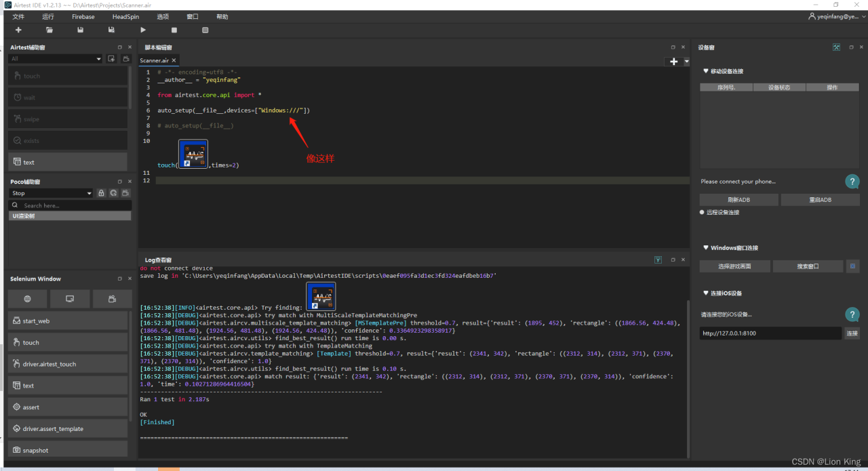The height and width of the screenshot is (471, 868).
Task: Select the driver.assert_template command
Action: click(68, 428)
